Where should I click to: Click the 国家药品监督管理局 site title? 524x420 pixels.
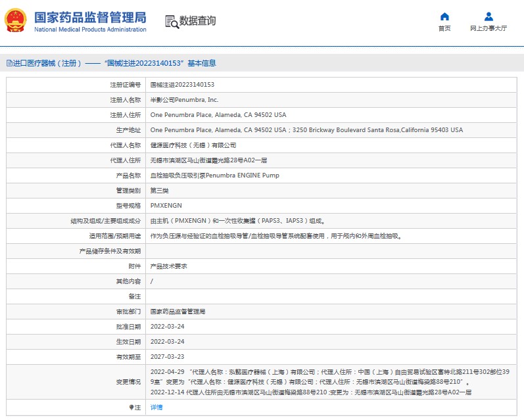click(x=90, y=17)
